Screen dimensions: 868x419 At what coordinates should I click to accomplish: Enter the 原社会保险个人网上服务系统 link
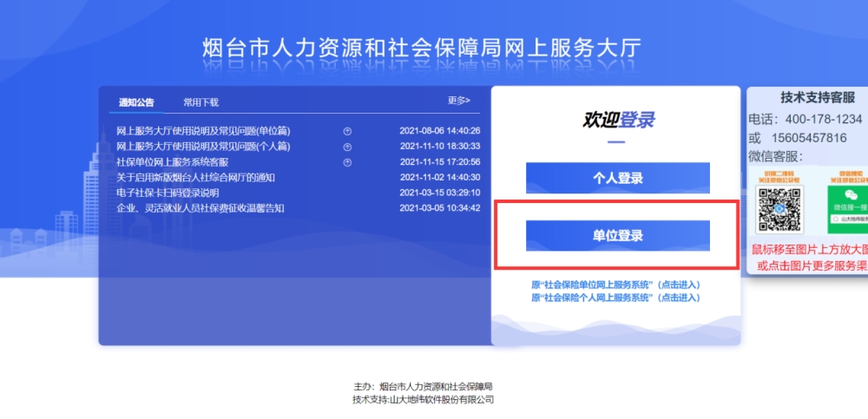pyautogui.click(x=615, y=298)
